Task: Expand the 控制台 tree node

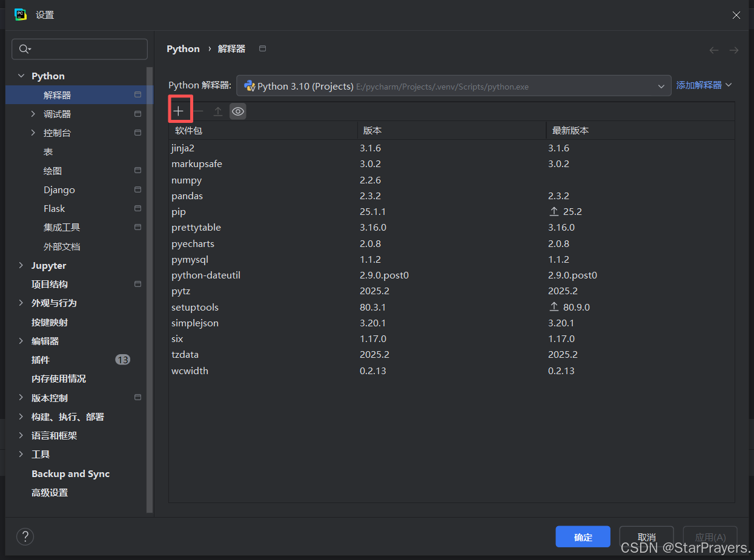Action: tap(33, 133)
